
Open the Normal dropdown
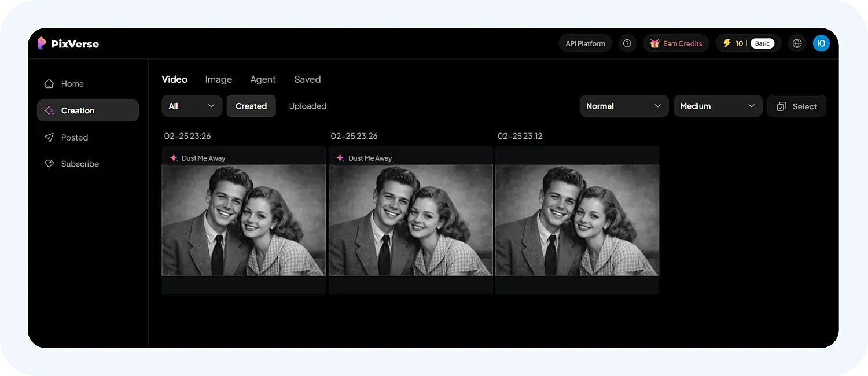[623, 106]
